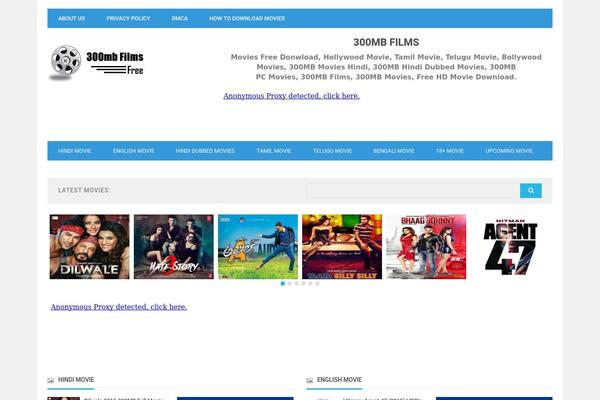Click the 300mb Films film-reel logo
Screen dimensions: 600x400
pyautogui.click(x=96, y=63)
